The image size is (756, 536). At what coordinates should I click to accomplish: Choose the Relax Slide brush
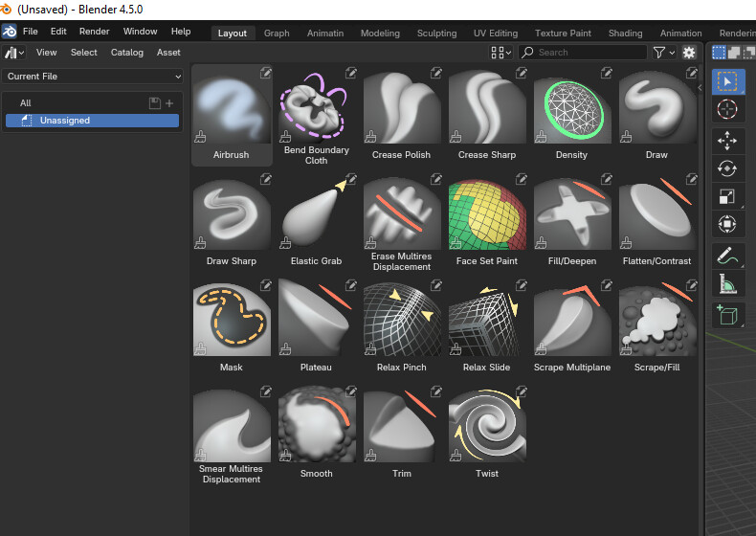point(487,327)
